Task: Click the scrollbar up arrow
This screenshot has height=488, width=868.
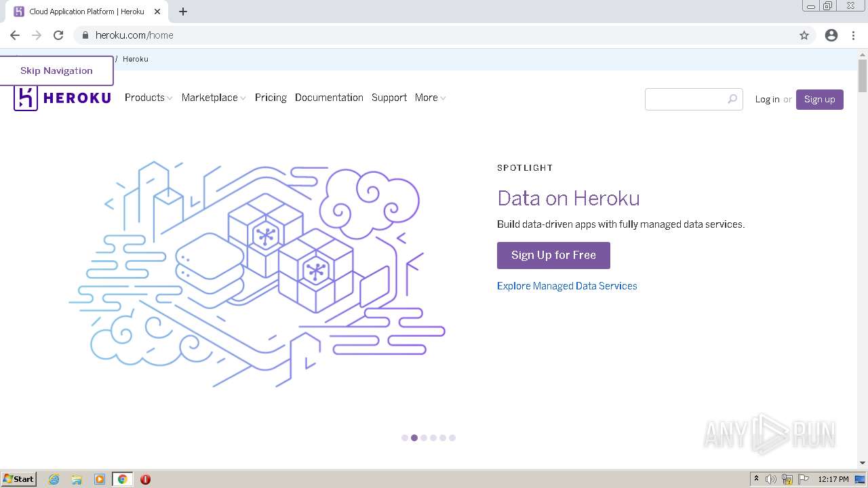Action: click(x=862, y=54)
